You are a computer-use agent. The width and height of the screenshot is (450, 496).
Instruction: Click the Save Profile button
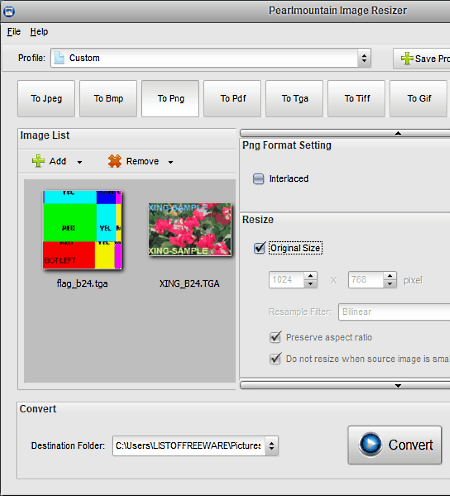[x=422, y=58]
